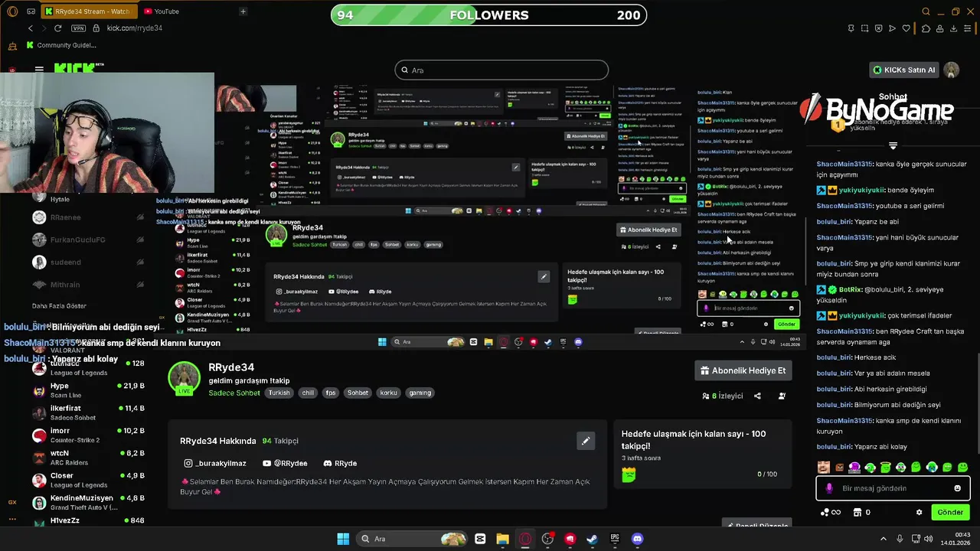Expand list with Daha Fazla Göster
Viewport: 980px width, 551px height.
pyautogui.click(x=59, y=306)
